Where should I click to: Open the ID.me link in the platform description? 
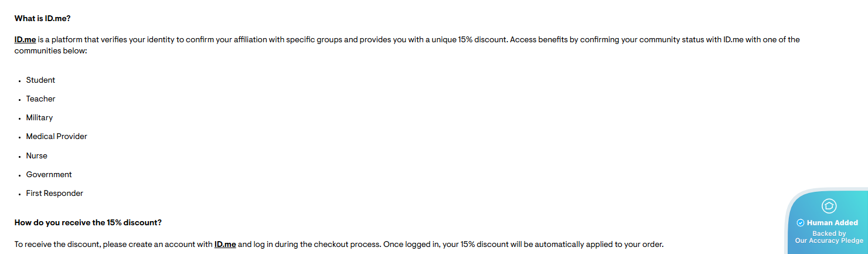[x=25, y=40]
